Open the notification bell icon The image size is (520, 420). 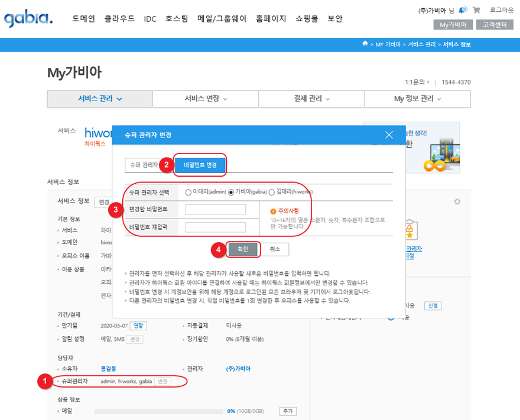tap(463, 10)
